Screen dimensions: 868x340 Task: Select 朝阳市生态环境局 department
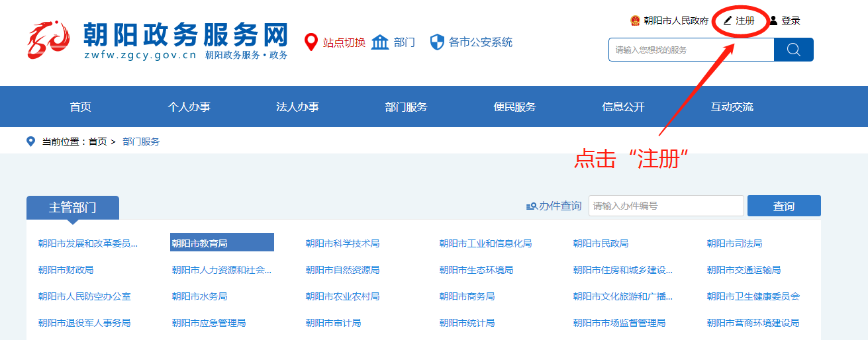[476, 270]
